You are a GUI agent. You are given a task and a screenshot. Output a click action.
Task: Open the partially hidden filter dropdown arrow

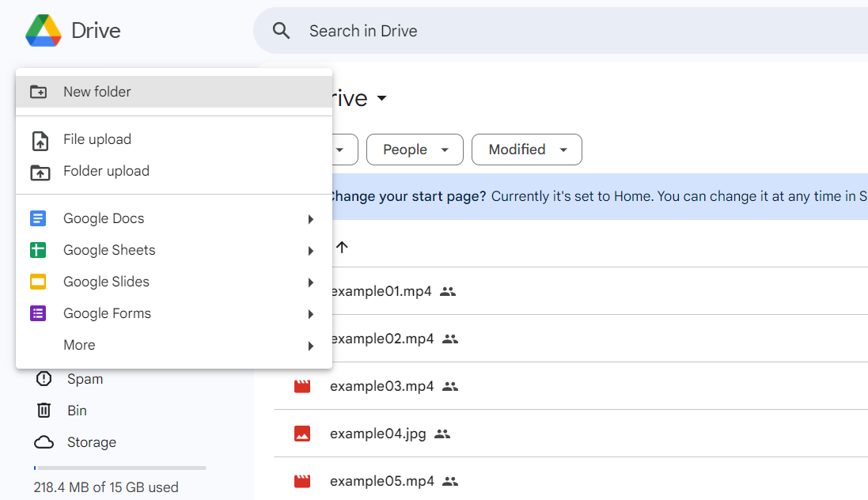point(340,150)
